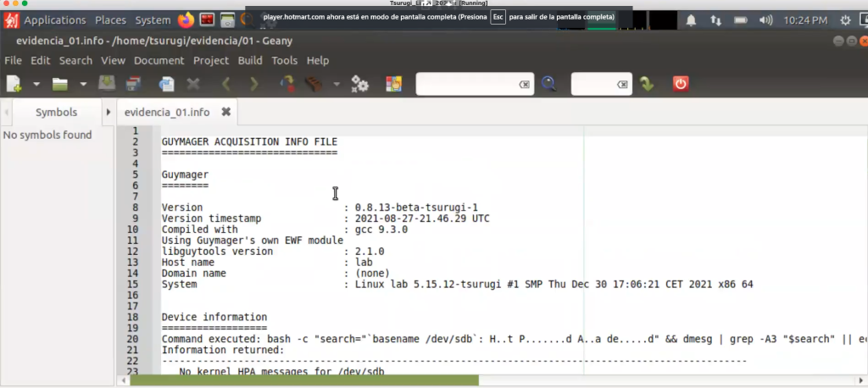868x388 pixels.
Task: Open the System menu in top panel
Action: pyautogui.click(x=153, y=20)
